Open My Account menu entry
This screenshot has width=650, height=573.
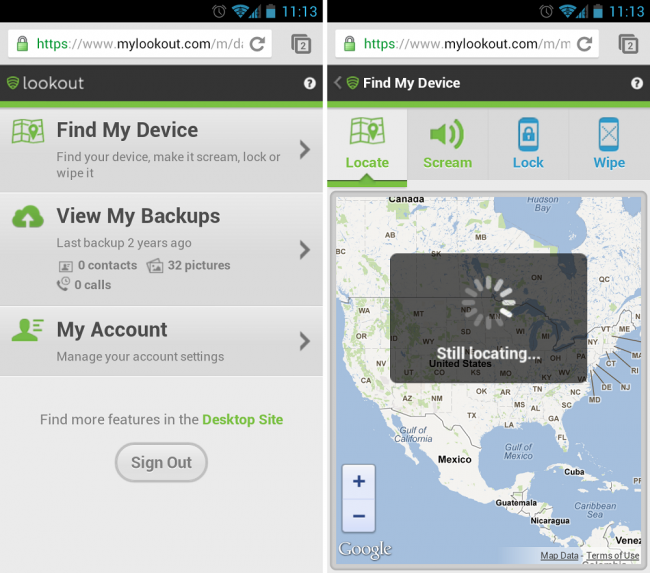[x=161, y=341]
